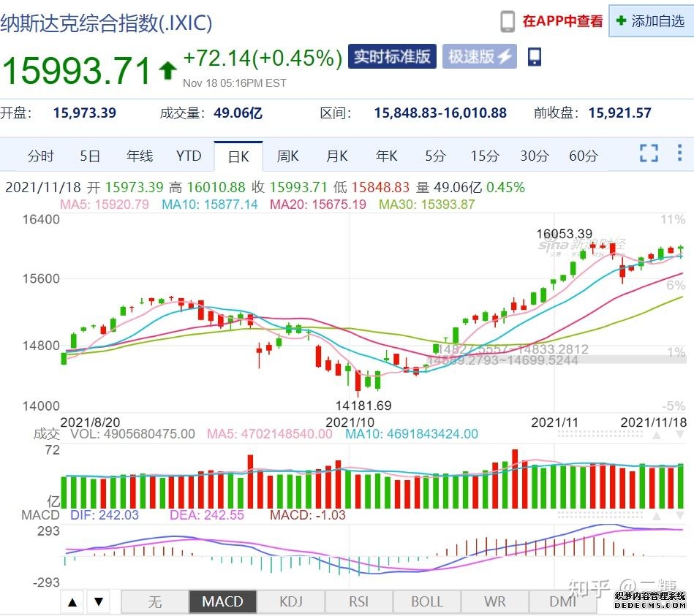694x616 pixels.
Task: Click the volume MA10: 4691843424.00 label
Action: tap(412, 434)
